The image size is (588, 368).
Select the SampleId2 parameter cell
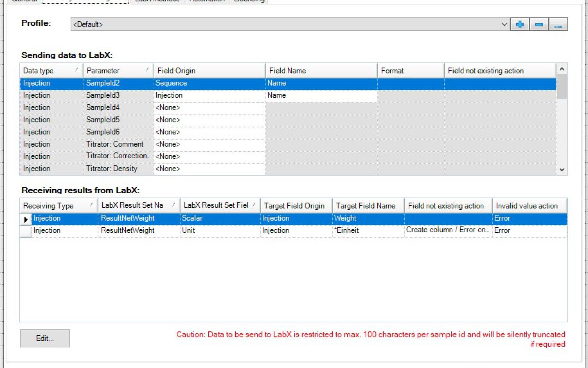[118, 83]
